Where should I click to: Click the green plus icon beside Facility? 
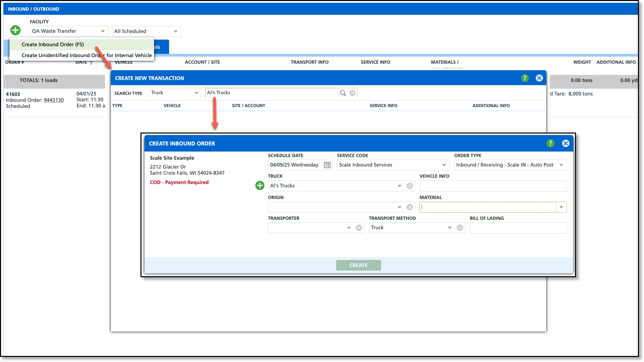[15, 30]
